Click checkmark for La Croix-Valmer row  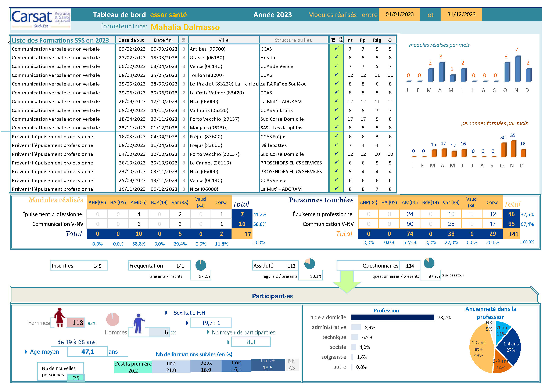337,92
